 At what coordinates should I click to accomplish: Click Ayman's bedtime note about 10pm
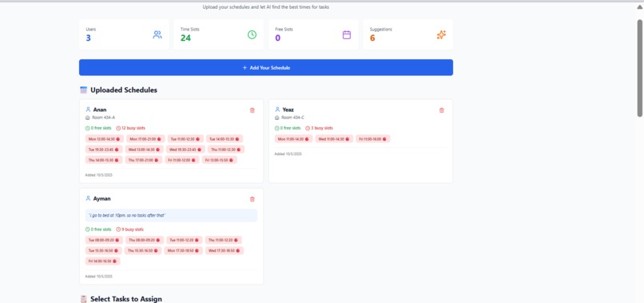coord(171,215)
